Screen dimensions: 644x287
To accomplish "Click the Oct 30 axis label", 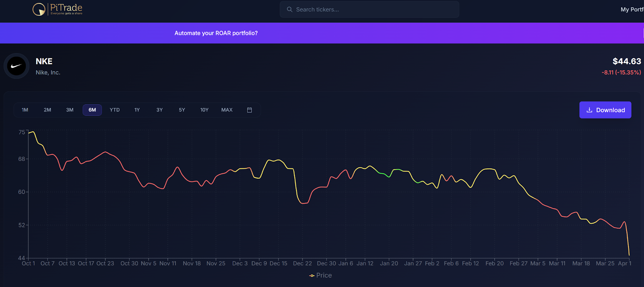I will (x=129, y=263).
